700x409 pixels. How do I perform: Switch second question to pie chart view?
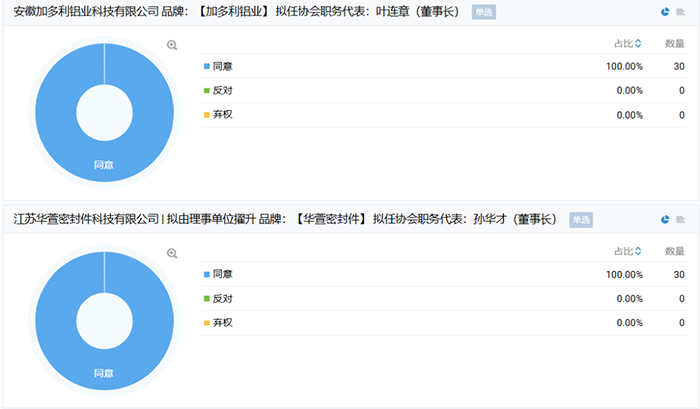point(665,219)
